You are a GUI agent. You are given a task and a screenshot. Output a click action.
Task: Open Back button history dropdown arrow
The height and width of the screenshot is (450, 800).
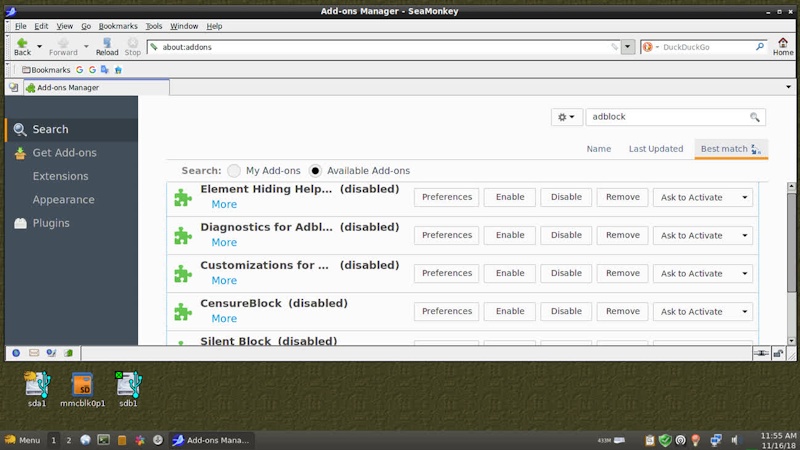[39, 46]
